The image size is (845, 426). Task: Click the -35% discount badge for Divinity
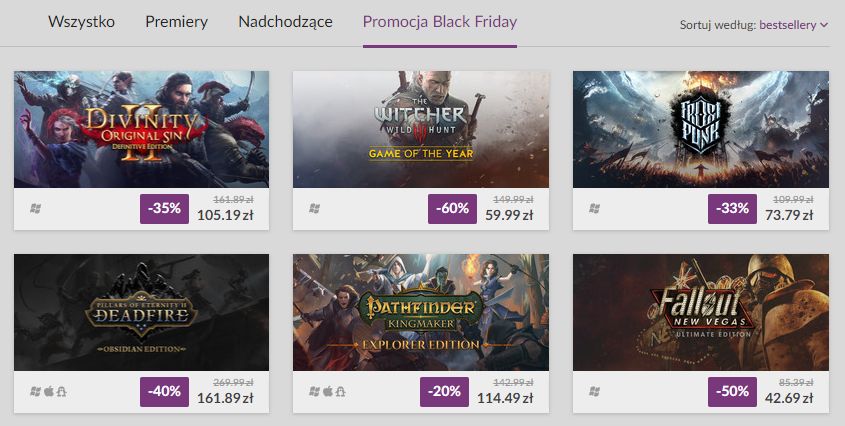pyautogui.click(x=165, y=208)
